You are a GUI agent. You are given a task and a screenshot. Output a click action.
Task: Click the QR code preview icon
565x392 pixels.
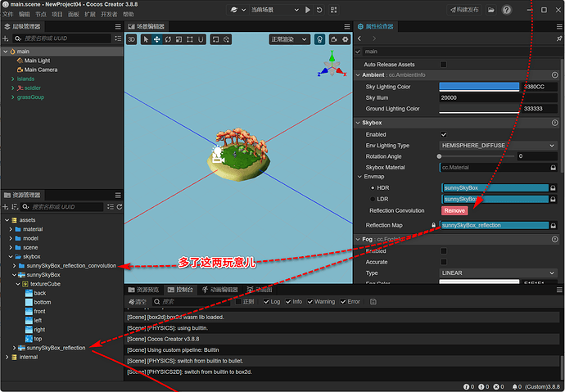click(333, 10)
